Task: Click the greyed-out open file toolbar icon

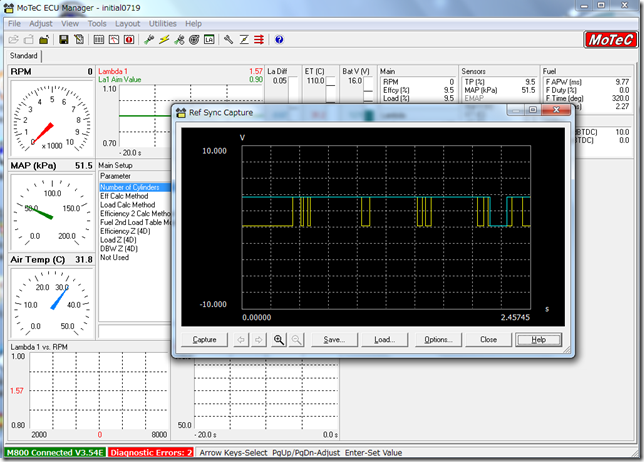Action: point(14,40)
